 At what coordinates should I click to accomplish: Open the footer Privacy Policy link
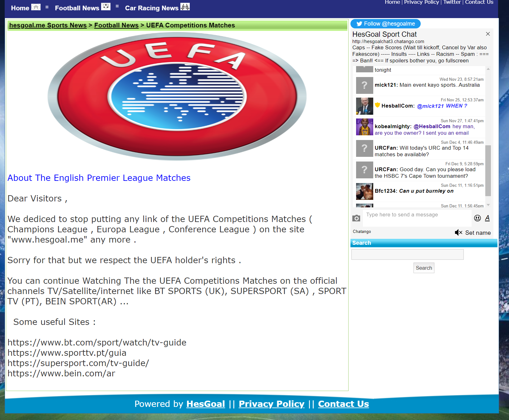click(x=272, y=404)
